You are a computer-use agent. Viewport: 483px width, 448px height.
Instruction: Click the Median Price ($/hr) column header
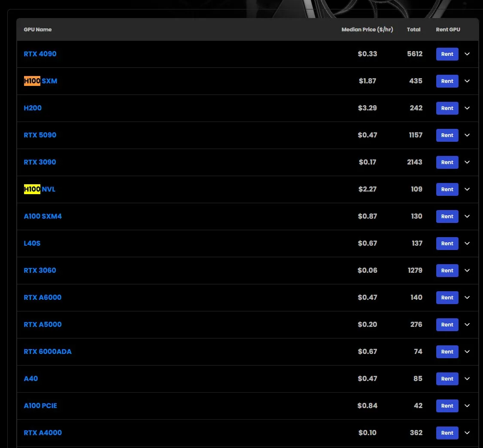pyautogui.click(x=367, y=30)
